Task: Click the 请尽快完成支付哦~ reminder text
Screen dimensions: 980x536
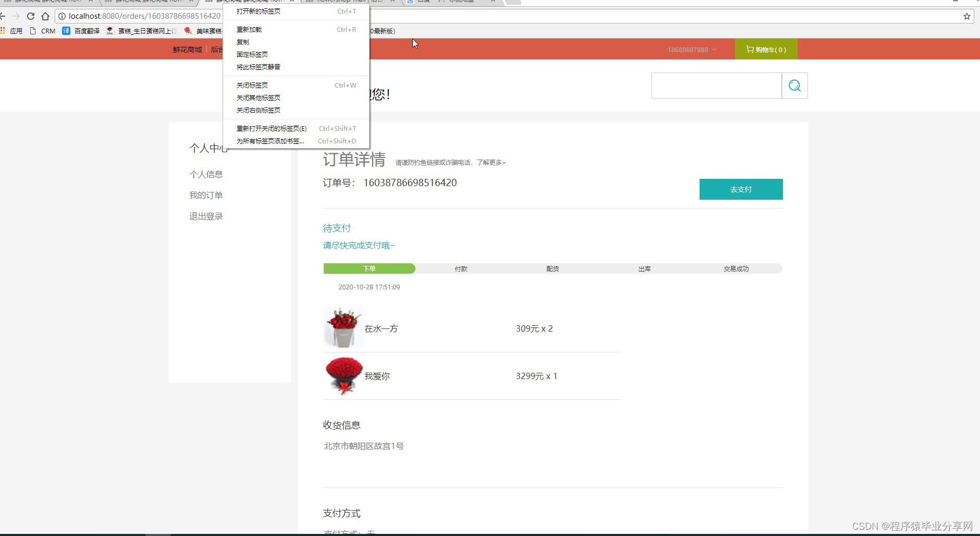Action: point(359,245)
